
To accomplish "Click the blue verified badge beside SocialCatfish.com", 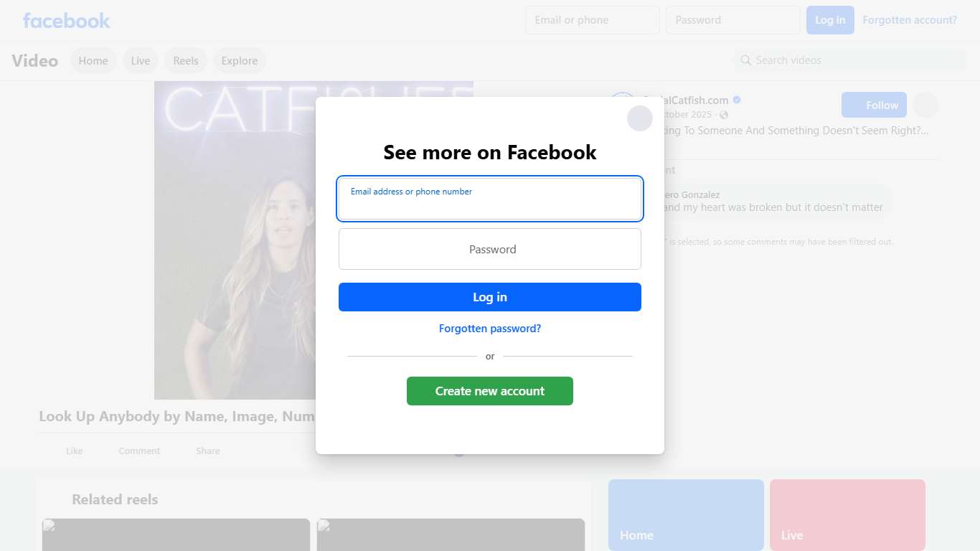I will click(737, 100).
